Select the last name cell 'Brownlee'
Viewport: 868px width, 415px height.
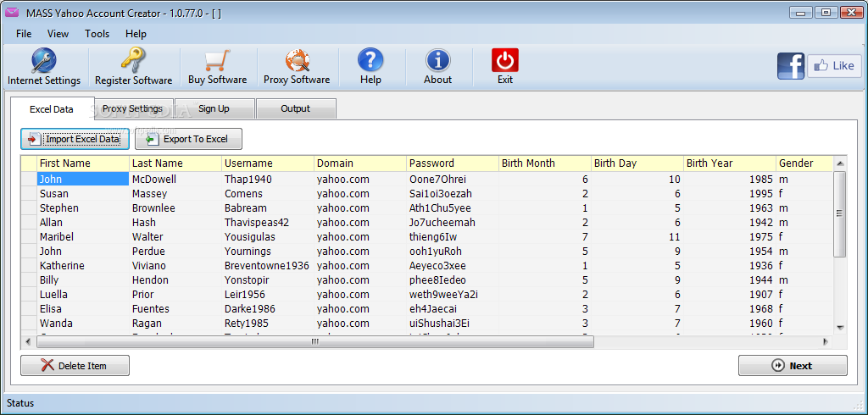[175, 208]
